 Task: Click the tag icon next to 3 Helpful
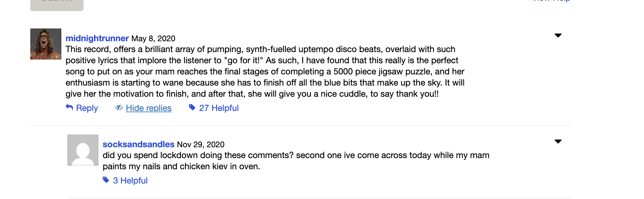(x=106, y=180)
